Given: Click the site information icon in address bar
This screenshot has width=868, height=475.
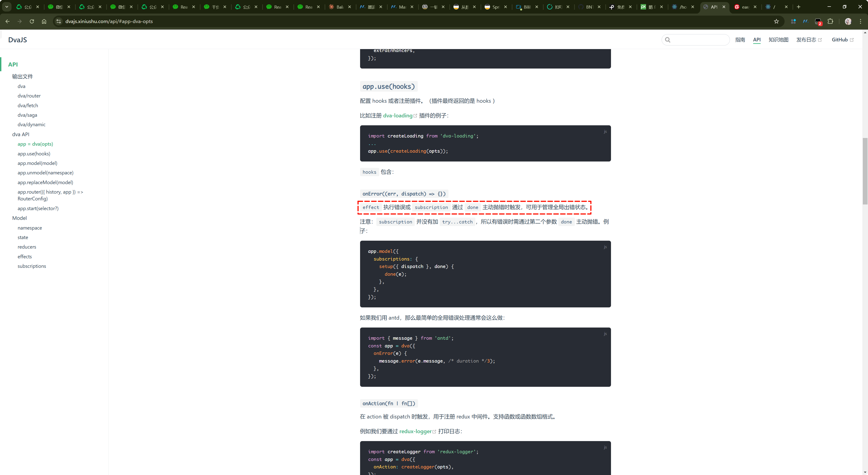Looking at the screenshot, I should coord(59,21).
